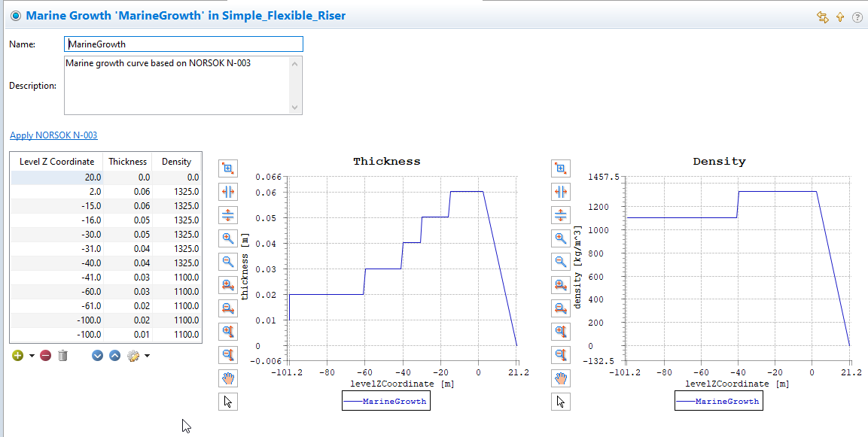Screen dimensions: 868x437
Task: Click the Apply NORSOK N-003 link
Action: coord(53,135)
